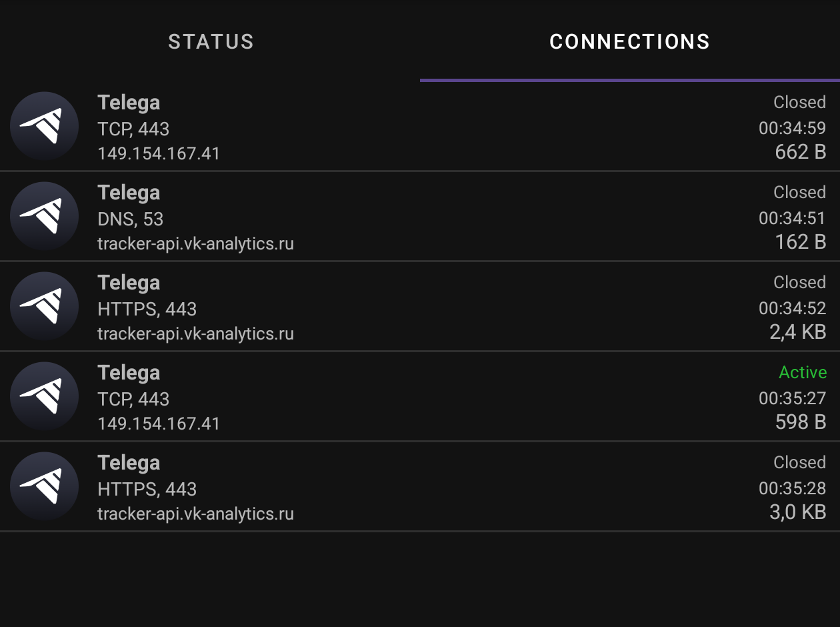
Task: Click the 00:34:51 timestamp
Action: click(792, 218)
